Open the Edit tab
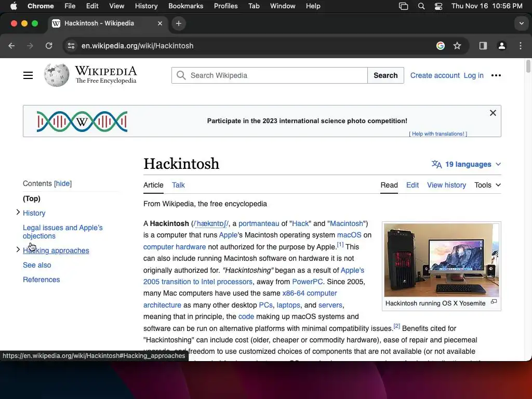This screenshot has width=532, height=399. coord(412,185)
